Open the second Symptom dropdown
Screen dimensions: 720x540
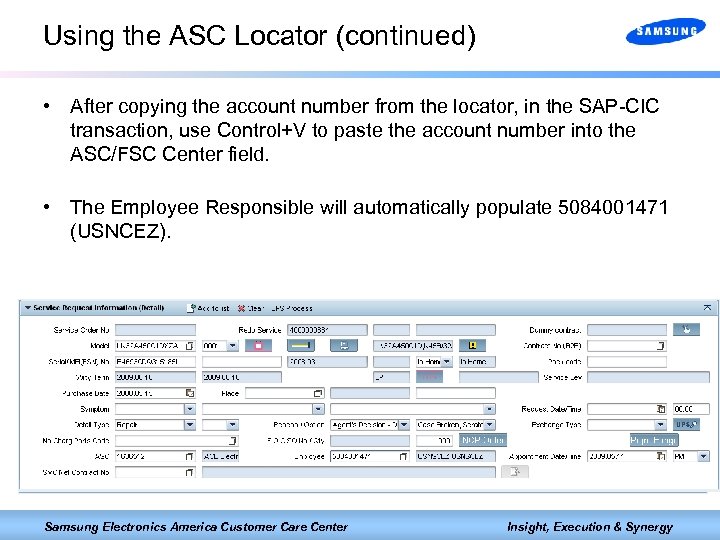(x=318, y=409)
